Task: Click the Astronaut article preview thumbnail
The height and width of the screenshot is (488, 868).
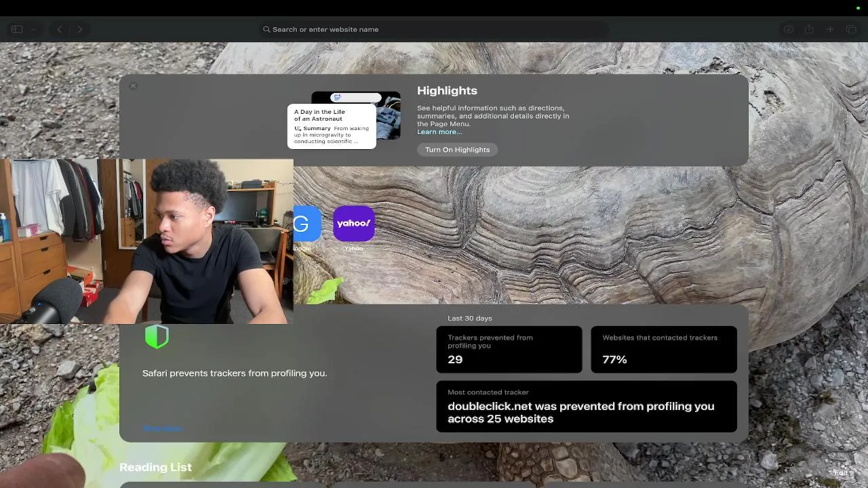Action: coord(344,121)
